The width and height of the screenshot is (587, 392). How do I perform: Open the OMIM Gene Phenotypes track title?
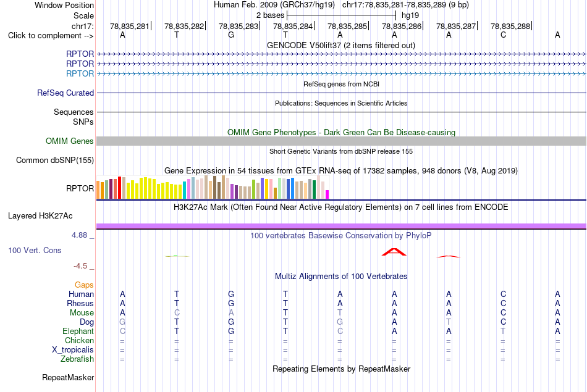click(x=341, y=132)
